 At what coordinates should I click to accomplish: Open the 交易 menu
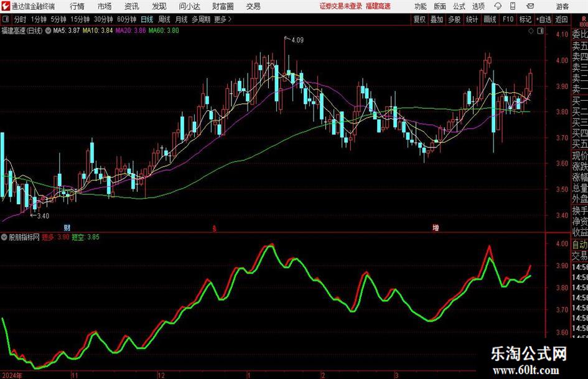[253, 6]
